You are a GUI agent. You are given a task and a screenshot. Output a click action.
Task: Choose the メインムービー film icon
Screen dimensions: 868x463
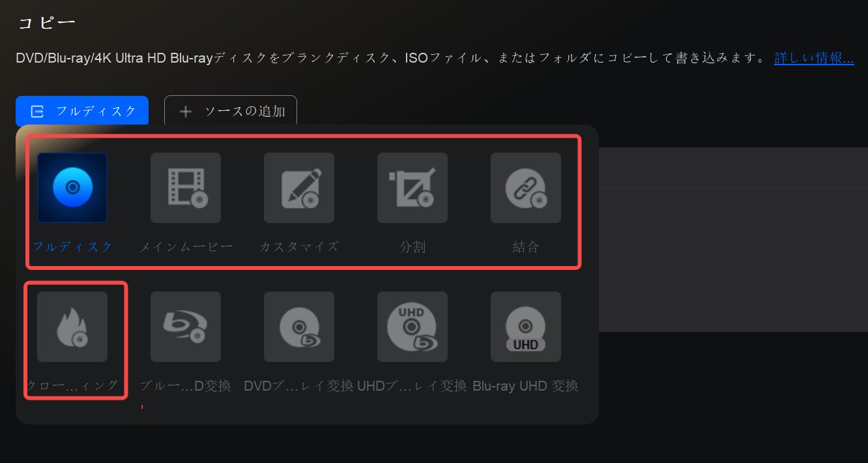(186, 188)
